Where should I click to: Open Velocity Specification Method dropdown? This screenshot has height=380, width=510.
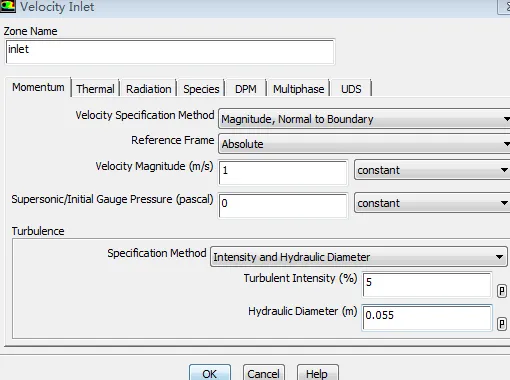pos(364,119)
